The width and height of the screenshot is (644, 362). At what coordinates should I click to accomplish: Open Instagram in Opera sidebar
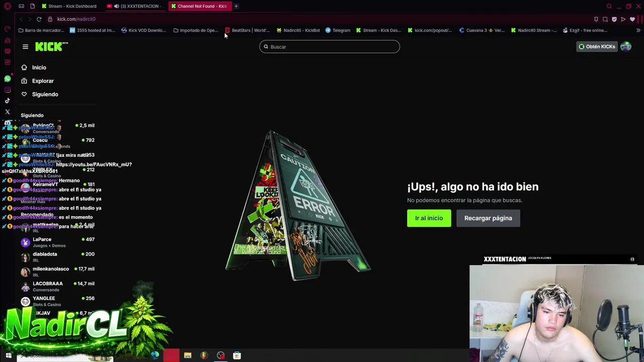click(8, 90)
